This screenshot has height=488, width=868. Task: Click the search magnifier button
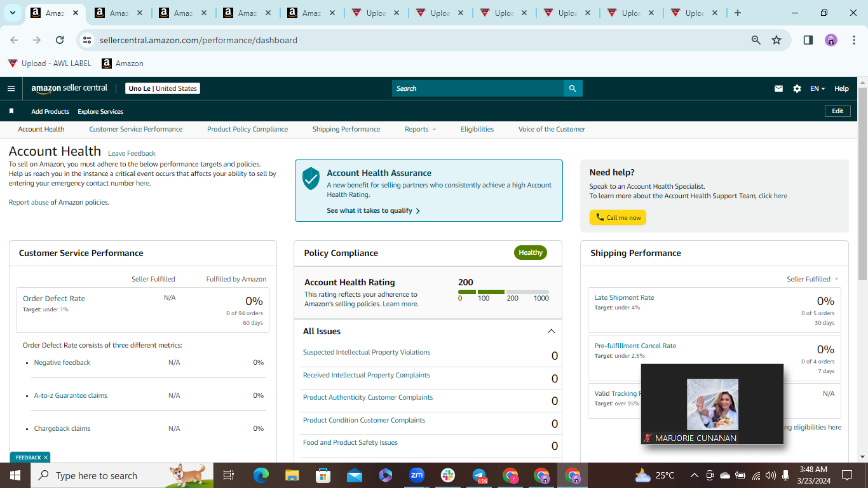coord(573,88)
